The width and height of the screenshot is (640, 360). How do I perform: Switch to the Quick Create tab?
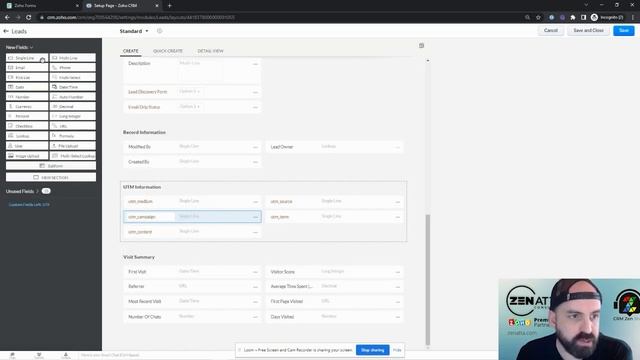[168, 51]
